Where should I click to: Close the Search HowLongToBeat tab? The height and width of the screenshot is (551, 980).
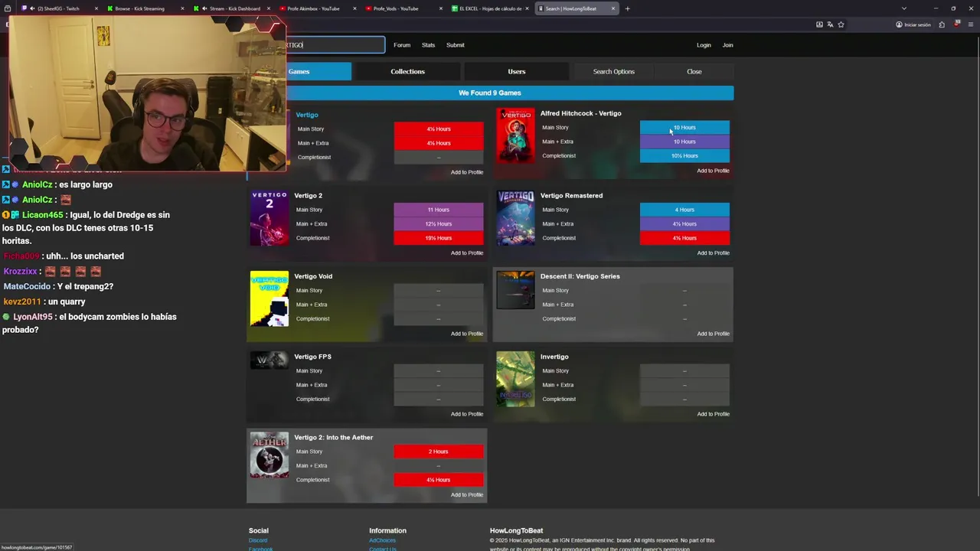point(612,8)
